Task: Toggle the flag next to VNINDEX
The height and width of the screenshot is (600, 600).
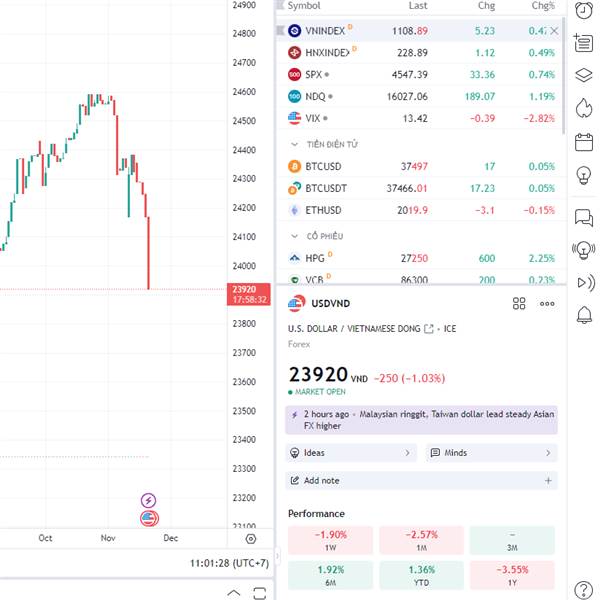Action: (280, 30)
